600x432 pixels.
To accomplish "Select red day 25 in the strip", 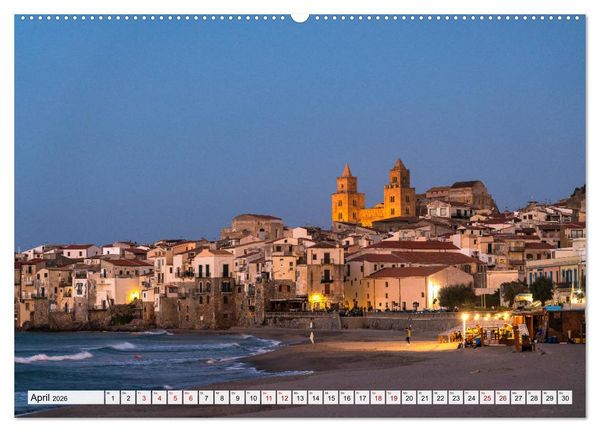I will point(487,398).
